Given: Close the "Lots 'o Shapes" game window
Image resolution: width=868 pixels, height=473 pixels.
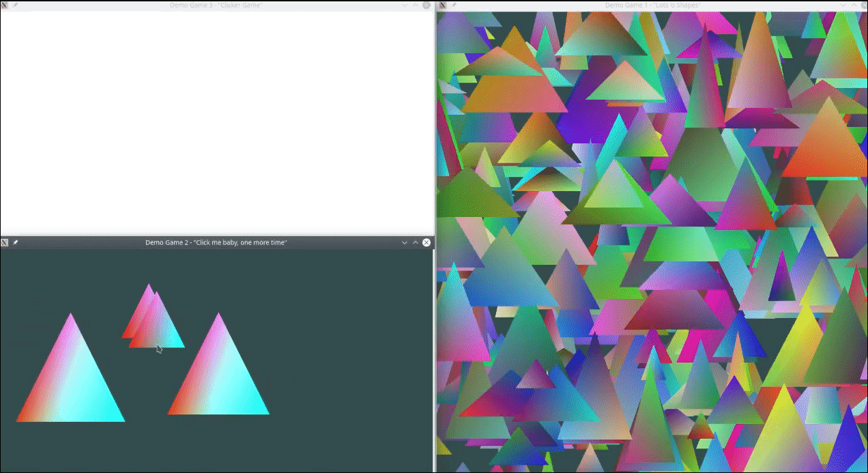Looking at the screenshot, I should (863, 5).
